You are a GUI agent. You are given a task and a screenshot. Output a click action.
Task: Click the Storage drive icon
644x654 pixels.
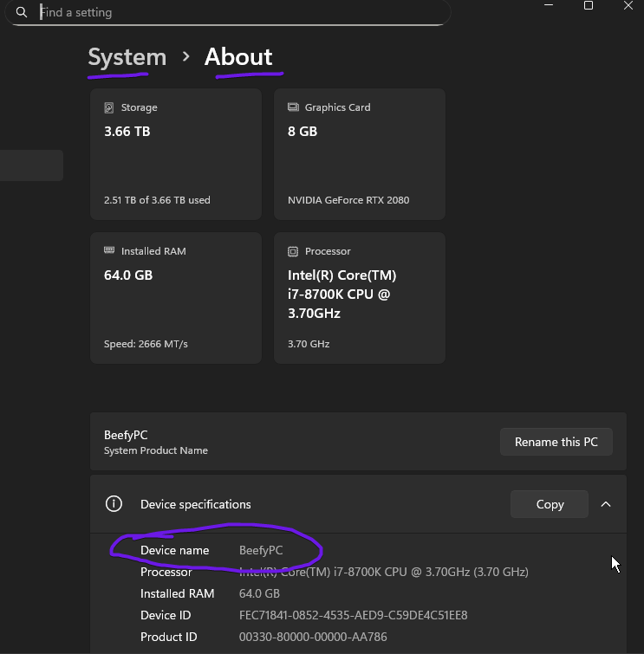(x=109, y=108)
